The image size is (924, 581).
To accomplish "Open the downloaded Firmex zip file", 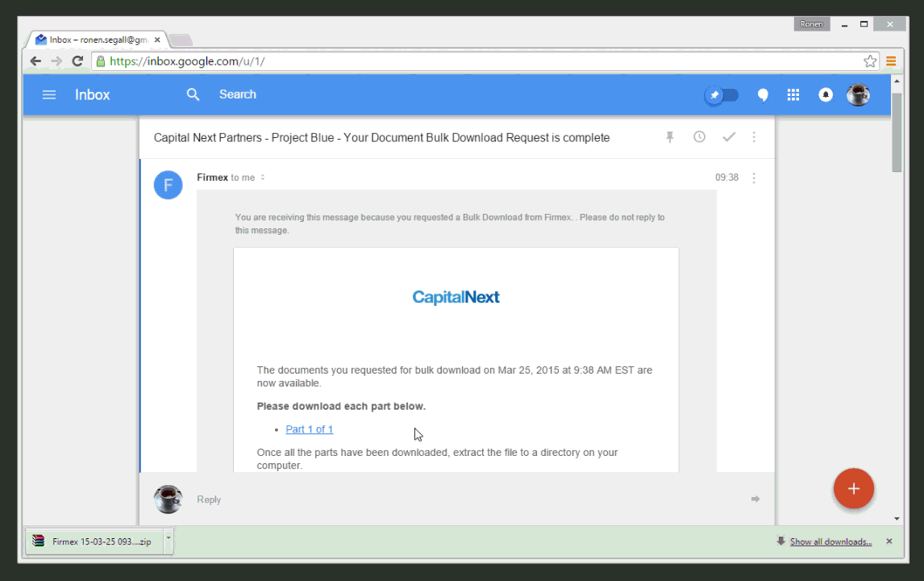I will (94, 541).
